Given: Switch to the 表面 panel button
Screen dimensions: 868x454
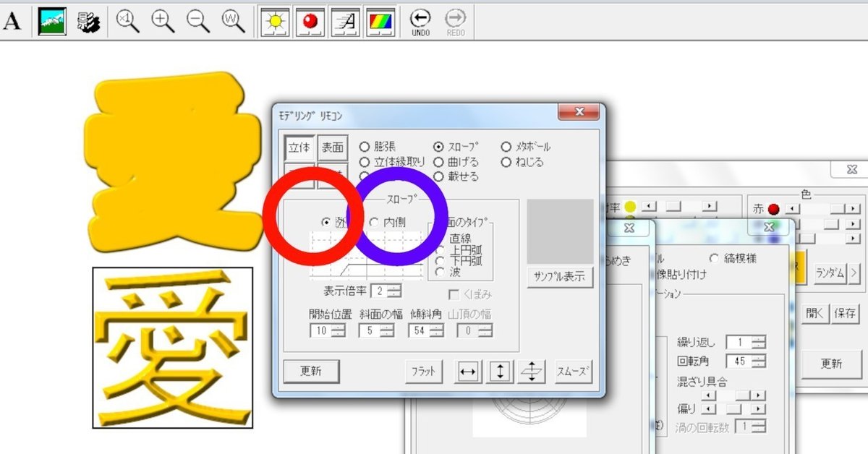Looking at the screenshot, I should click(332, 147).
